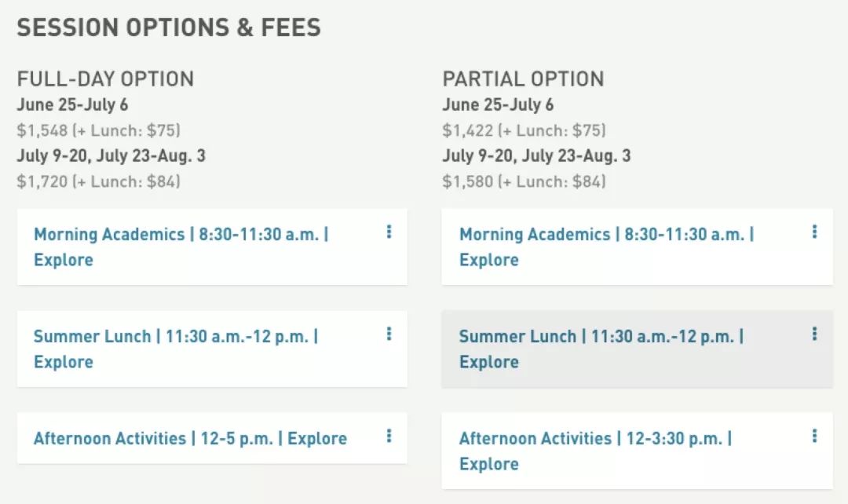The width and height of the screenshot is (848, 504).
Task: Open the Afternoon Activities 12-5 p.m. Explore link
Action: pos(190,438)
